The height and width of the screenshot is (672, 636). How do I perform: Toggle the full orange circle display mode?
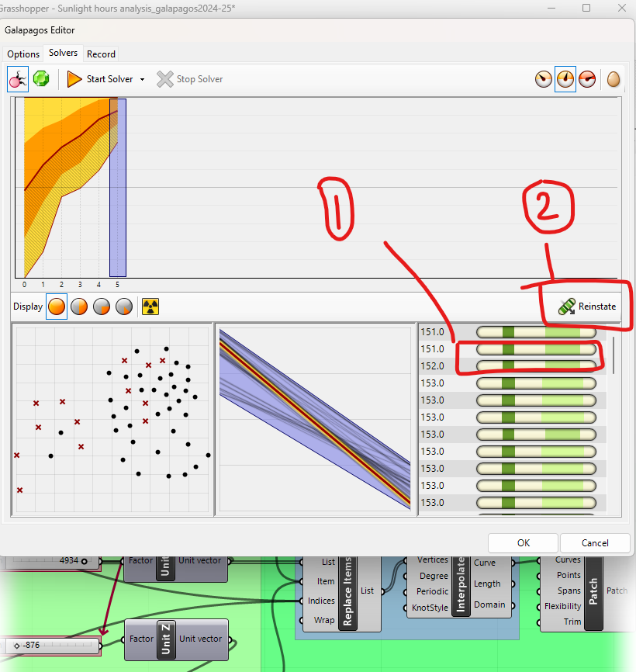(x=57, y=307)
